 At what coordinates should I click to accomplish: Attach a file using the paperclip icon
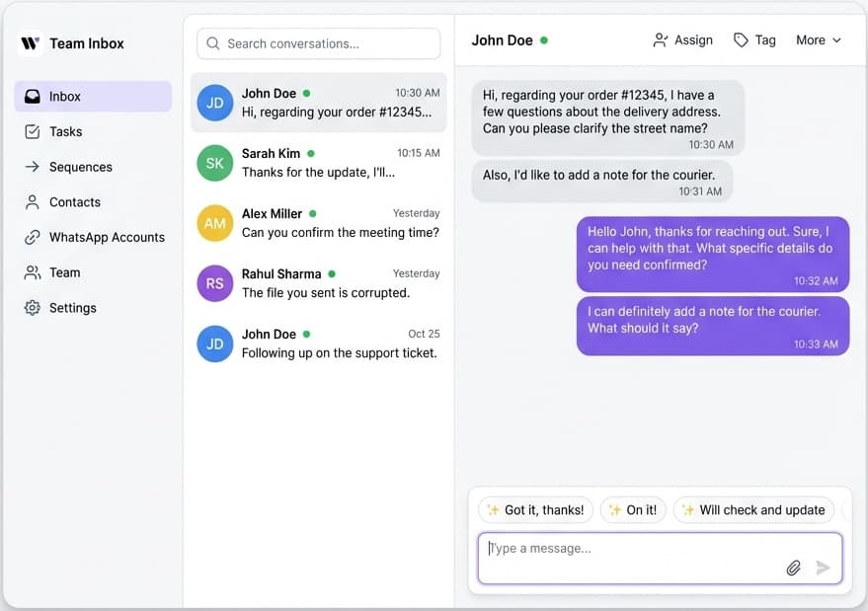pos(793,568)
